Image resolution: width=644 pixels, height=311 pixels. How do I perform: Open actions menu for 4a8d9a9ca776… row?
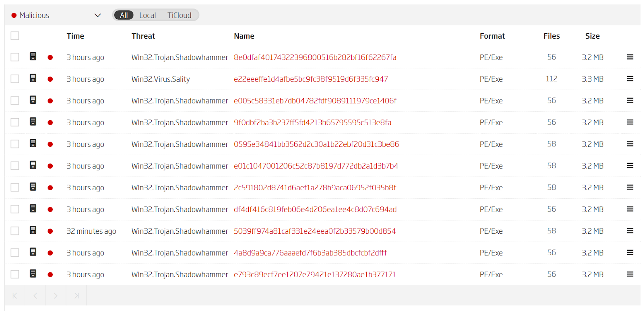(630, 253)
